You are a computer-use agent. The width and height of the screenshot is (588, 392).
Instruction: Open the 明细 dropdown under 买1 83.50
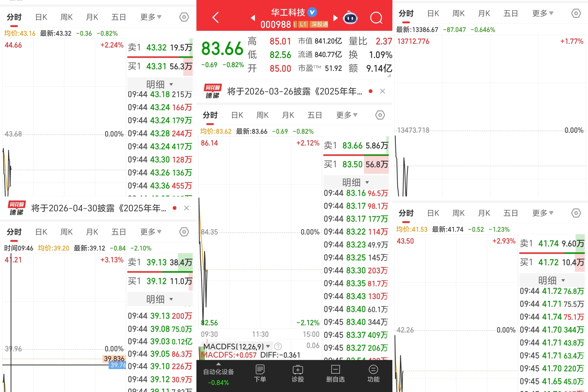[355, 182]
